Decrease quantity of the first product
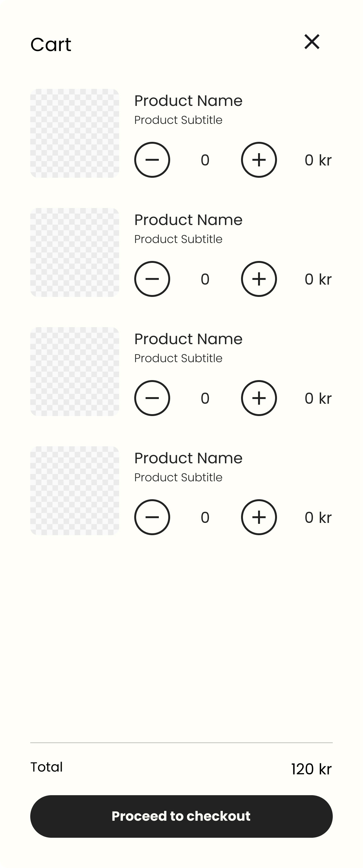The image size is (363, 868). click(152, 160)
